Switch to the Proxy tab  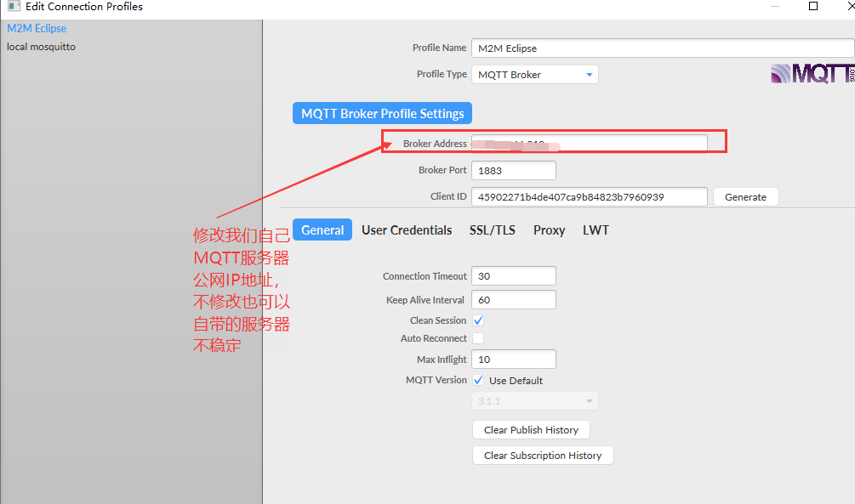549,230
